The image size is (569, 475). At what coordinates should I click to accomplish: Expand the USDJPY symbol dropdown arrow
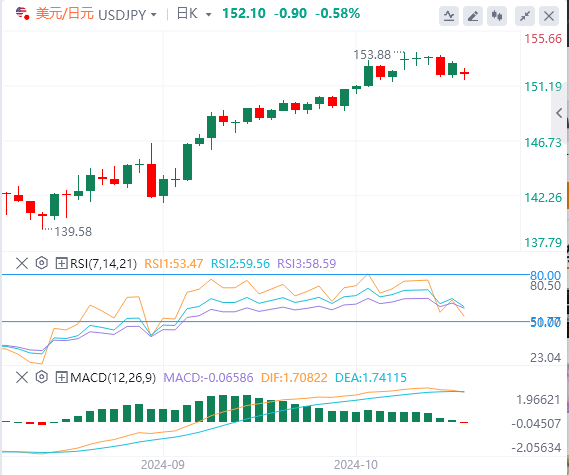(153, 15)
